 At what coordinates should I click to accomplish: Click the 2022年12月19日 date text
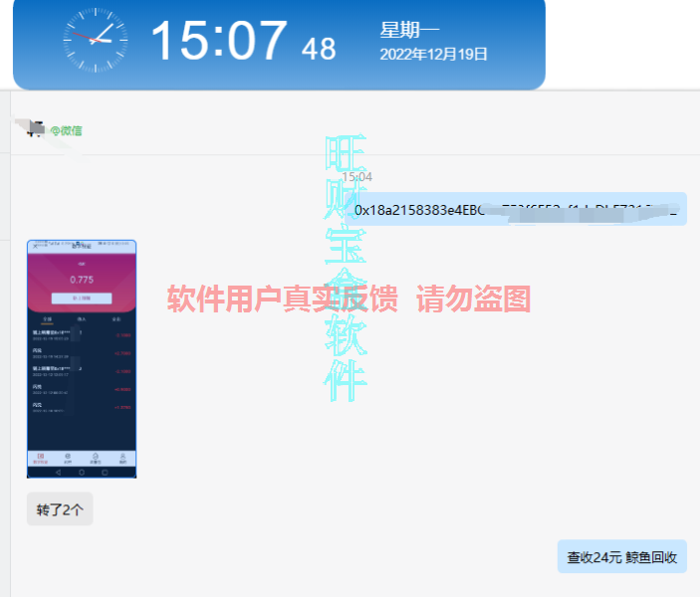(x=433, y=54)
